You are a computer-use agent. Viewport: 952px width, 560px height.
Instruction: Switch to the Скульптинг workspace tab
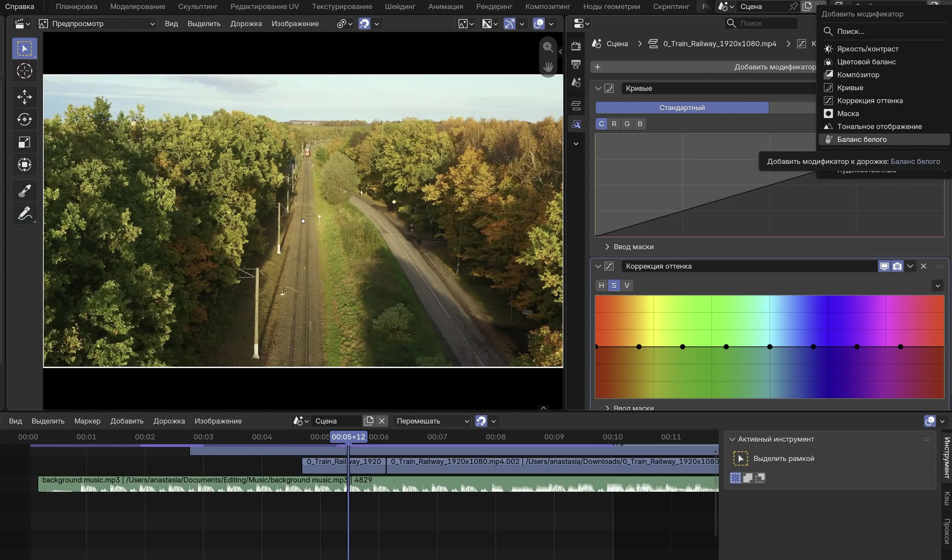198,6
